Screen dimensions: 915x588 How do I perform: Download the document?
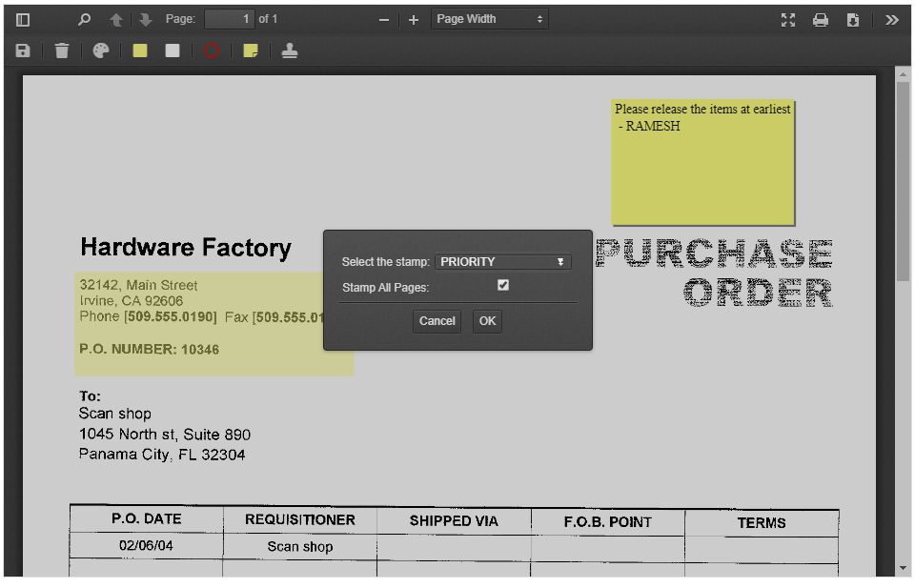[x=853, y=18]
